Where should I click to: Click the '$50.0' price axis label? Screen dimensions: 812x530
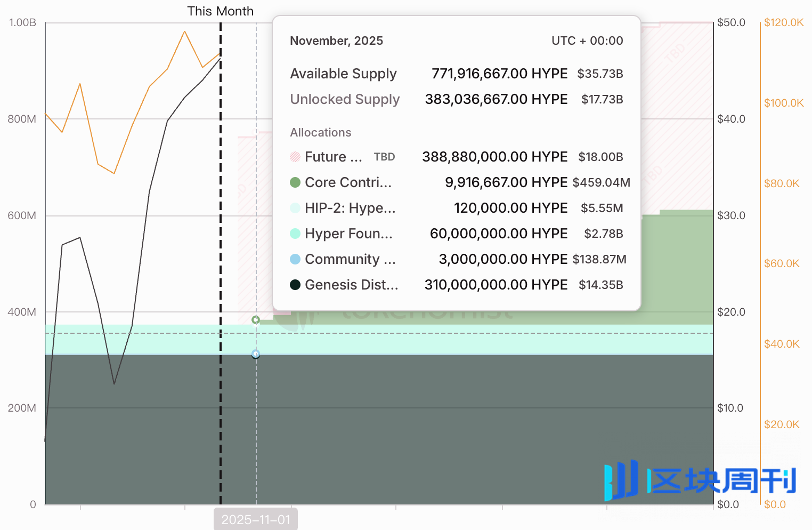point(731,22)
